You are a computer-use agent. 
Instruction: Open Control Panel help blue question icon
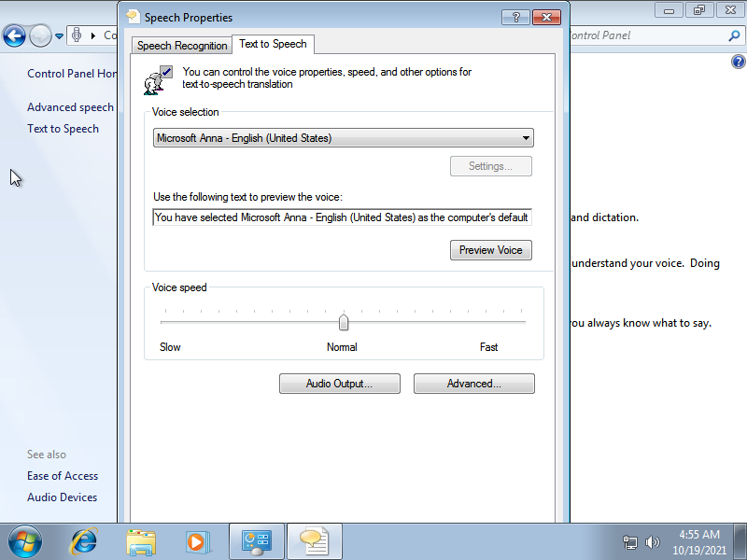coord(738,62)
